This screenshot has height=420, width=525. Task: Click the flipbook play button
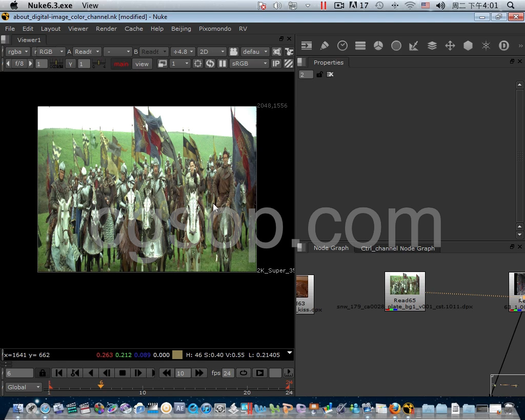point(260,373)
